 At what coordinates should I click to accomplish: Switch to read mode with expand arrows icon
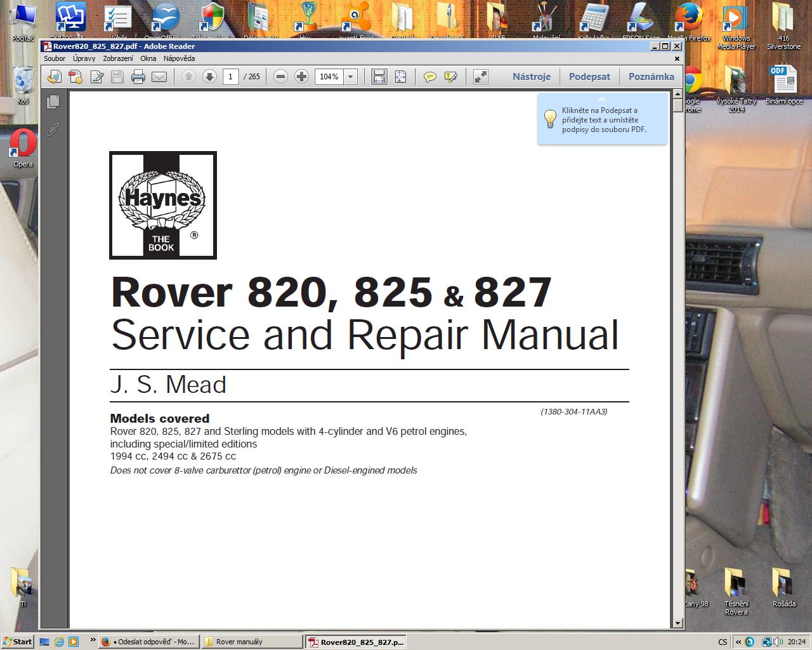(x=481, y=77)
